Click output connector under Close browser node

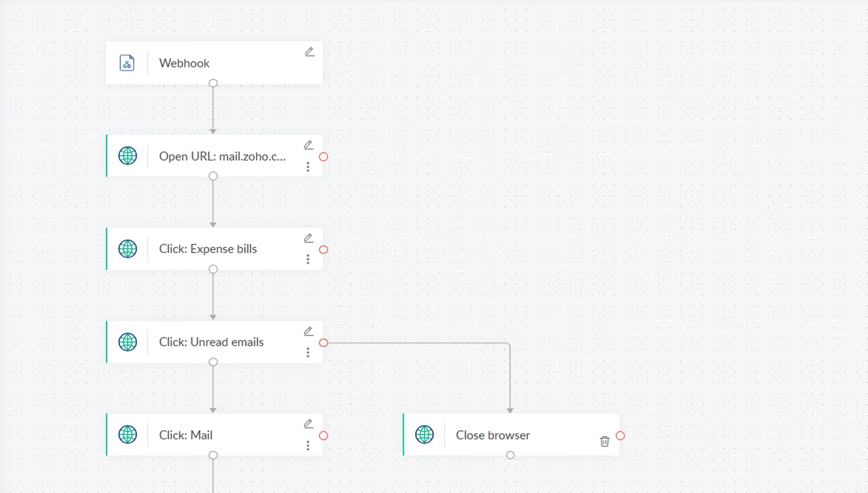click(x=510, y=455)
